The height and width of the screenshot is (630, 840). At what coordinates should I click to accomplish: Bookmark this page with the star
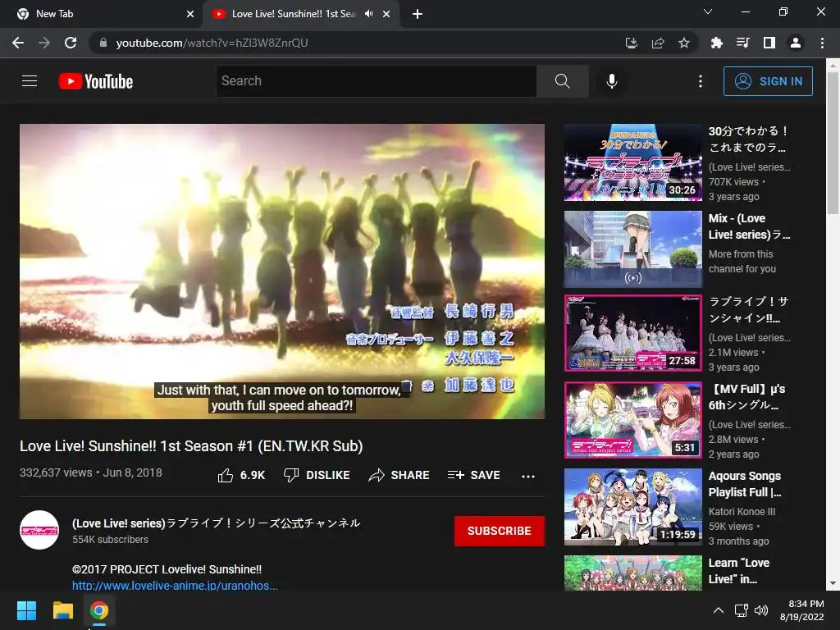[x=684, y=43]
